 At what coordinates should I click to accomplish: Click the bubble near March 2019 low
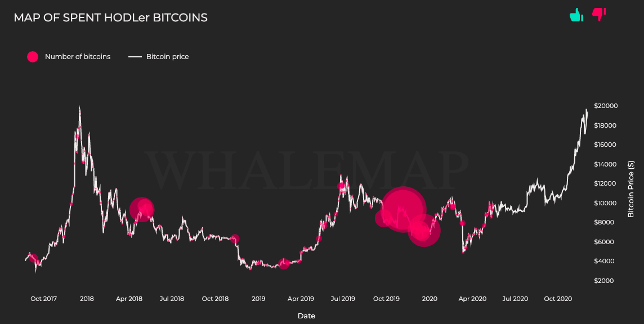(284, 264)
